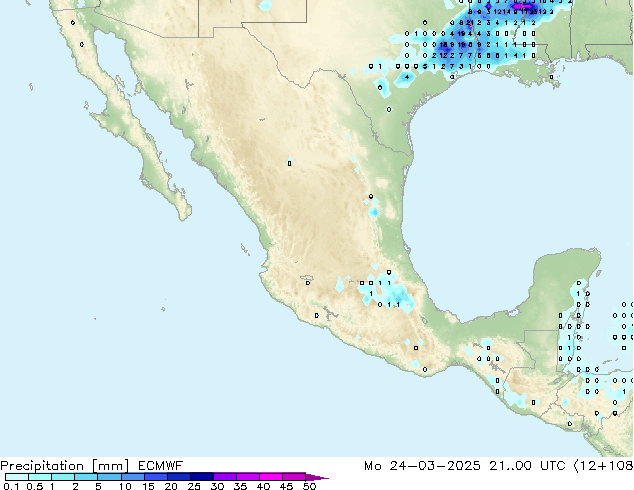Click the '15' legend scale label

(x=148, y=486)
